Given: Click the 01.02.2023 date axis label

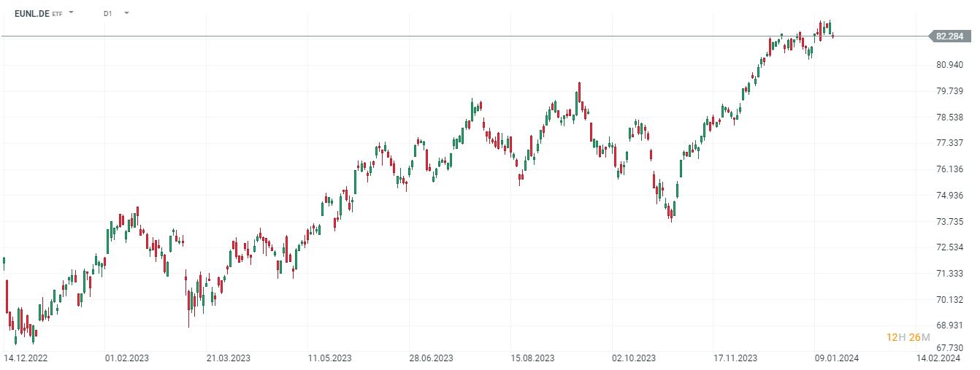Looking at the screenshot, I should pyautogui.click(x=127, y=358).
